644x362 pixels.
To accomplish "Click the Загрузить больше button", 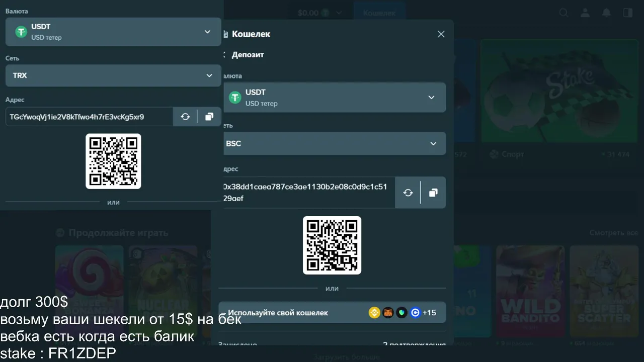I will coord(347,357).
